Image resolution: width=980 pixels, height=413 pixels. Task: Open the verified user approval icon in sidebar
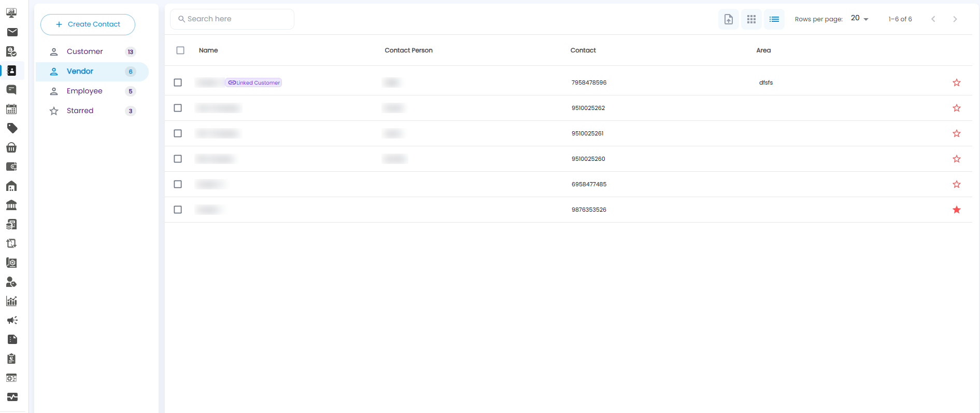pos(11,51)
